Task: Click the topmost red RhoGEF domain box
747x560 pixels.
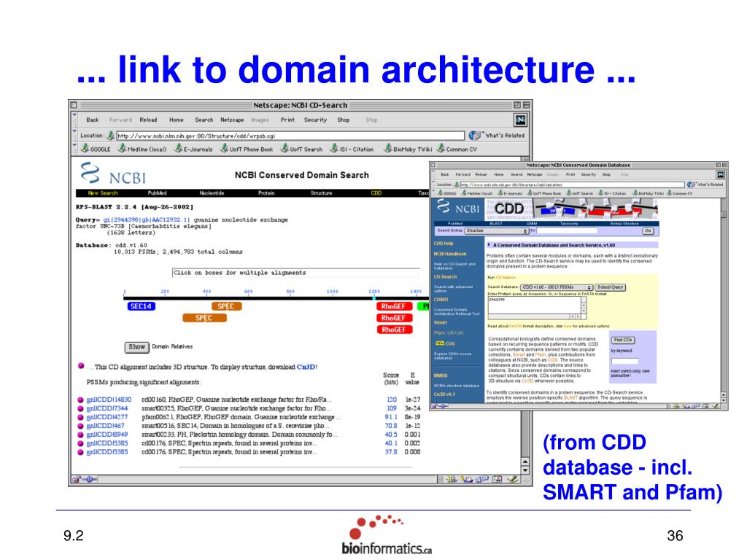Action: point(394,306)
